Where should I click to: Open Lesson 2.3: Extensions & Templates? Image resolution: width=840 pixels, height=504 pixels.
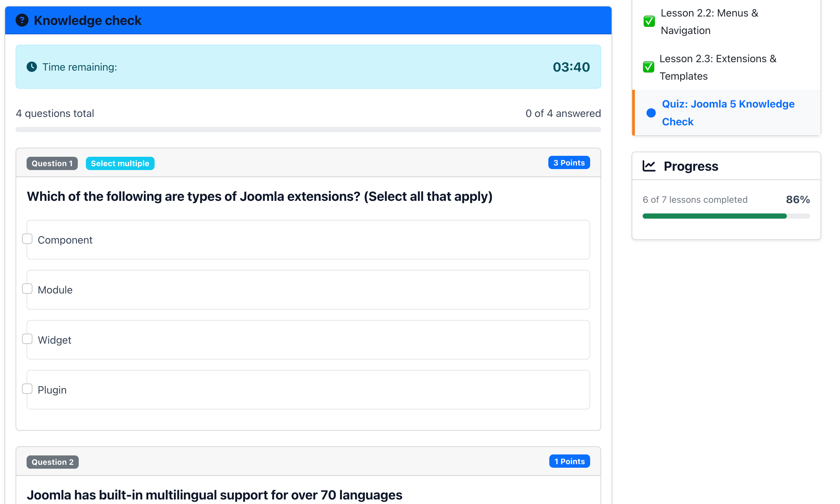coord(718,67)
